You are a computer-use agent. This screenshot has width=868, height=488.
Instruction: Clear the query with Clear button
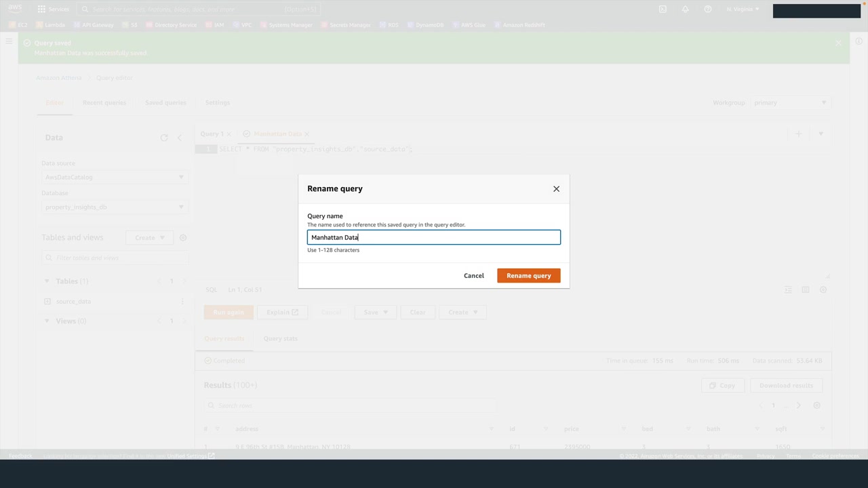click(x=418, y=312)
